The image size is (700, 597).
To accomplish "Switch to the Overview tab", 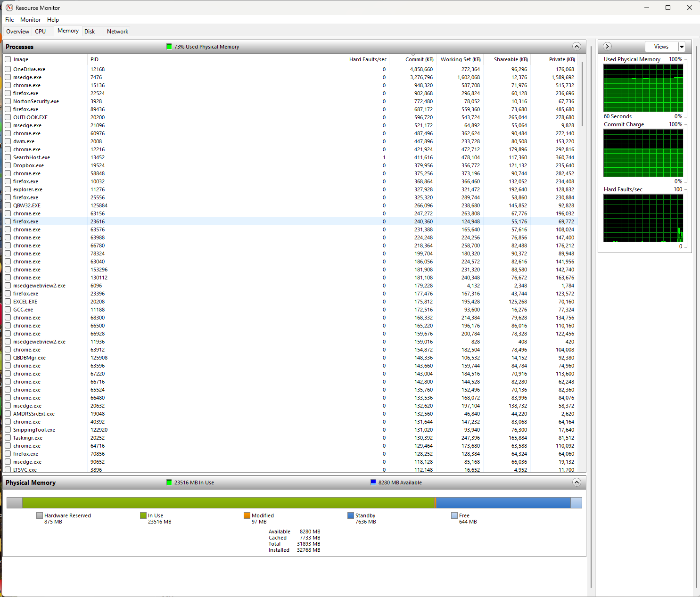I will (17, 31).
